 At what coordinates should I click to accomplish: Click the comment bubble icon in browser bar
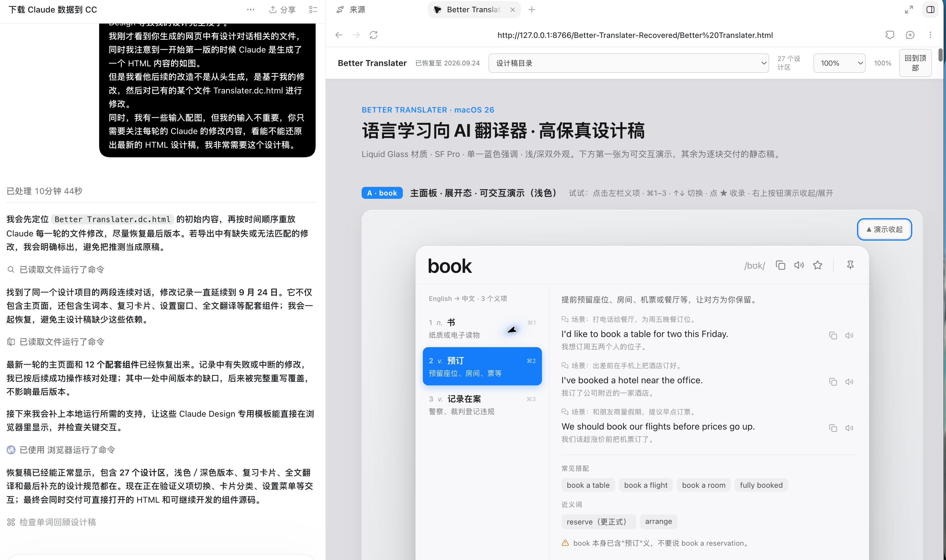[890, 35]
